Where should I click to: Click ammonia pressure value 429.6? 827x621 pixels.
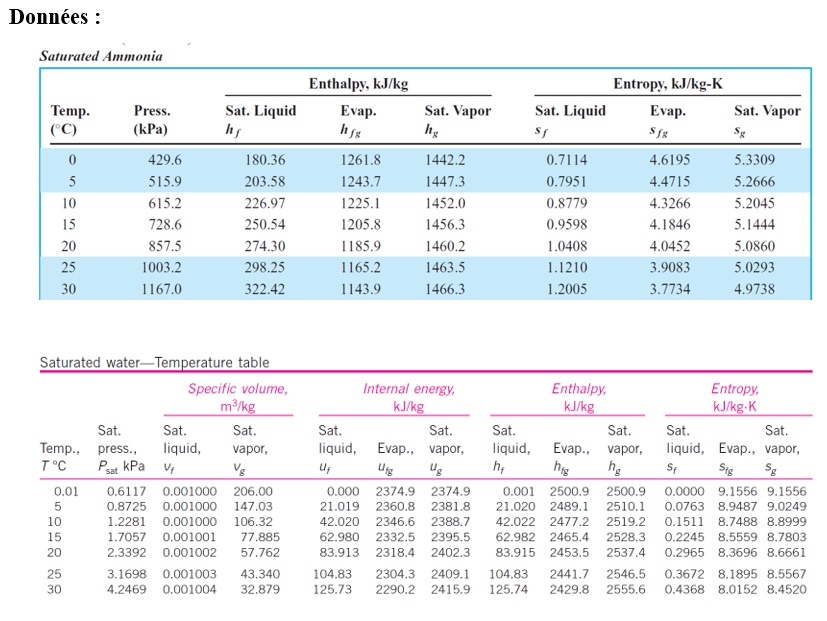(x=164, y=160)
